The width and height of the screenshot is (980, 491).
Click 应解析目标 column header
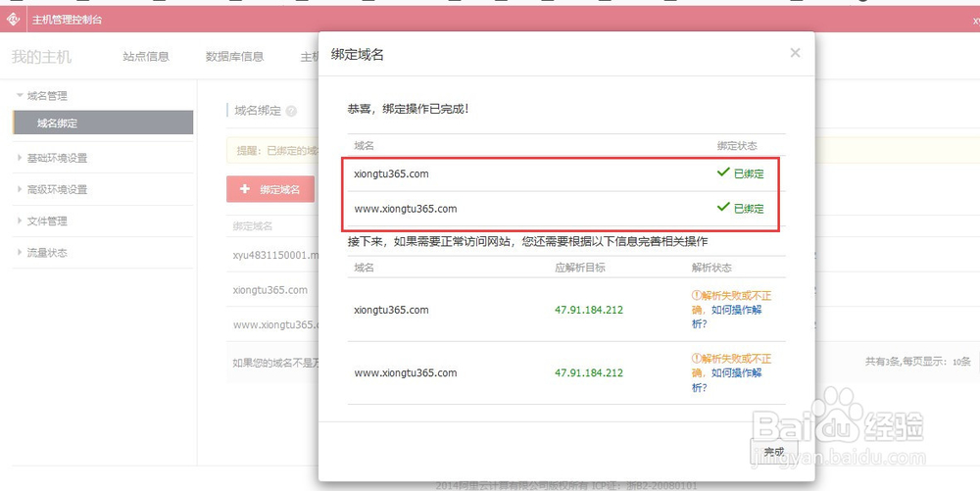tap(580, 268)
